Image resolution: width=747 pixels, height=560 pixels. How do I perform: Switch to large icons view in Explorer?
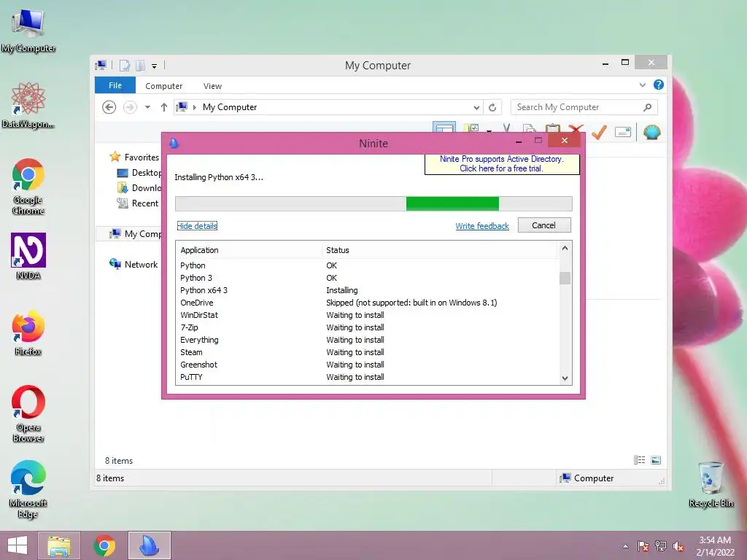pyautogui.click(x=656, y=460)
